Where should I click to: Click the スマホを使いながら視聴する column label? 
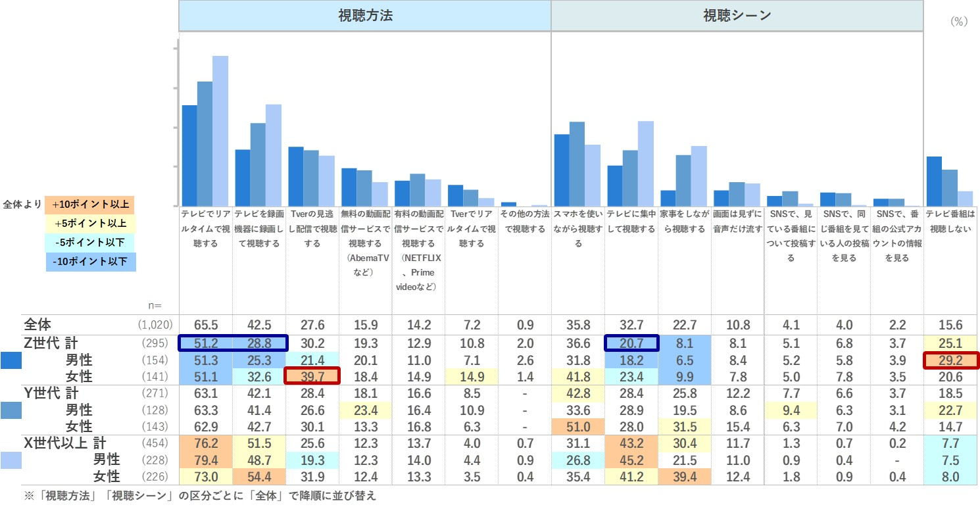pos(578,228)
